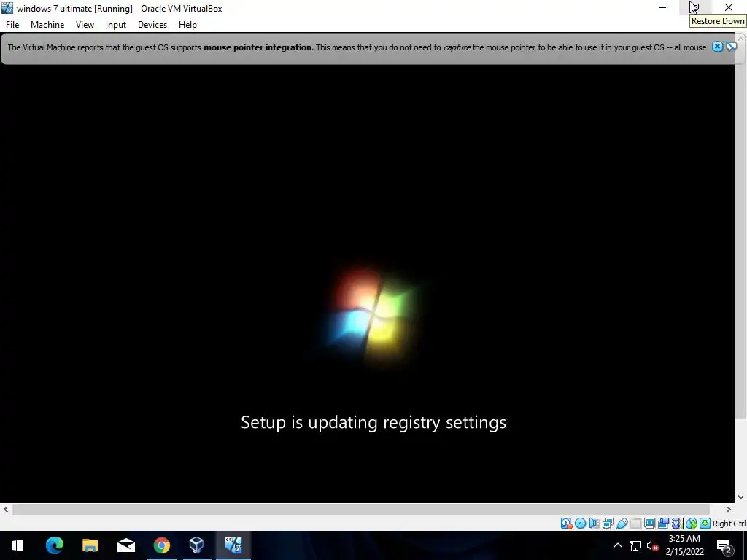The height and width of the screenshot is (560, 747).
Task: Click the mouse integration status icon
Action: 692,524
